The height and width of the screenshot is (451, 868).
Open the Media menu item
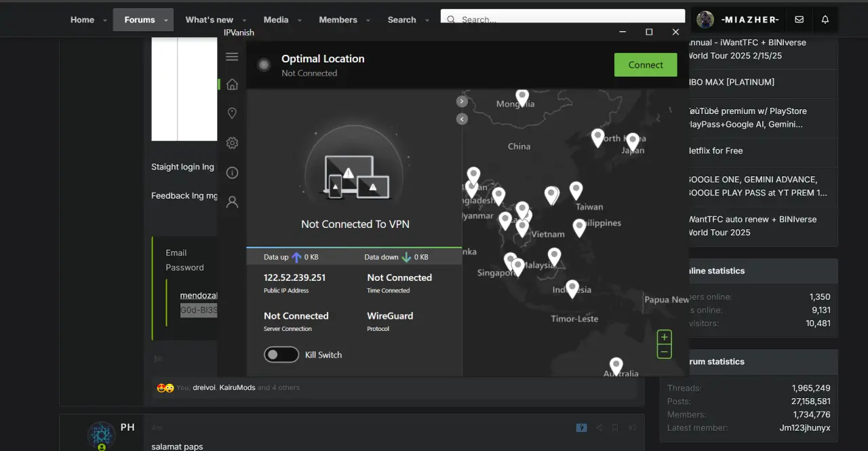tap(276, 20)
